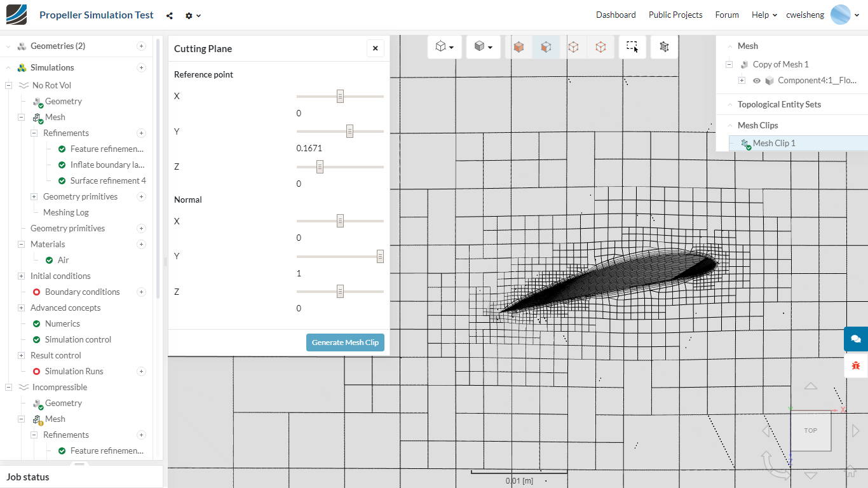
Task: Open the Dashboard page
Action: (616, 15)
